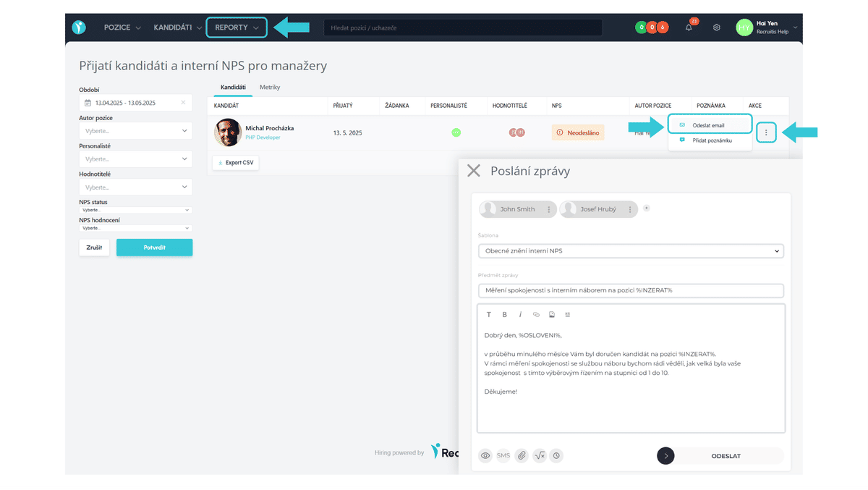Image resolution: width=868 pixels, height=490 pixels.
Task: Clear the date range with the X
Action: 183,103
